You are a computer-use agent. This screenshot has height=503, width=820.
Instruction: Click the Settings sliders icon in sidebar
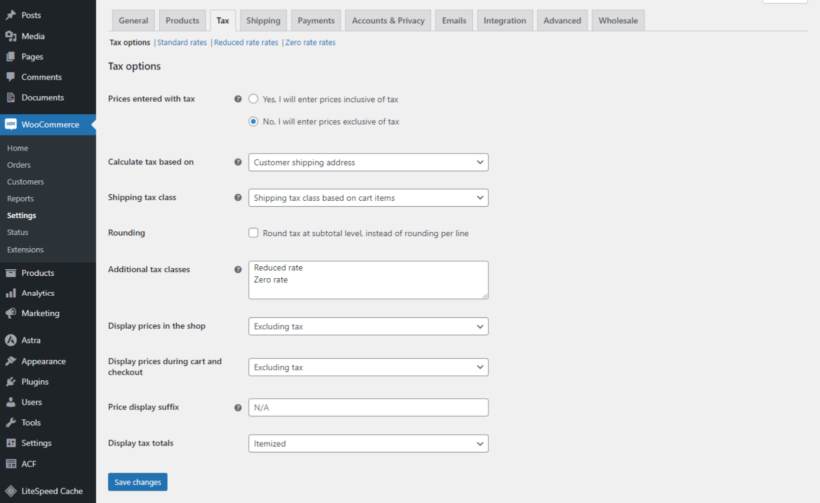10,443
